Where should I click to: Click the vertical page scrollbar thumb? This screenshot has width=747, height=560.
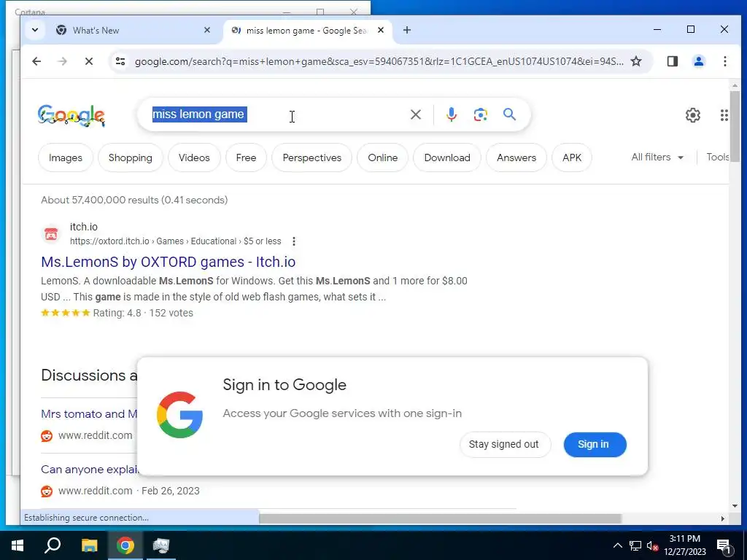point(735,126)
